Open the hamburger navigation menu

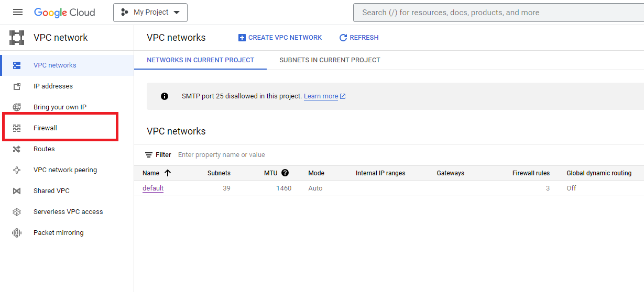[18, 12]
